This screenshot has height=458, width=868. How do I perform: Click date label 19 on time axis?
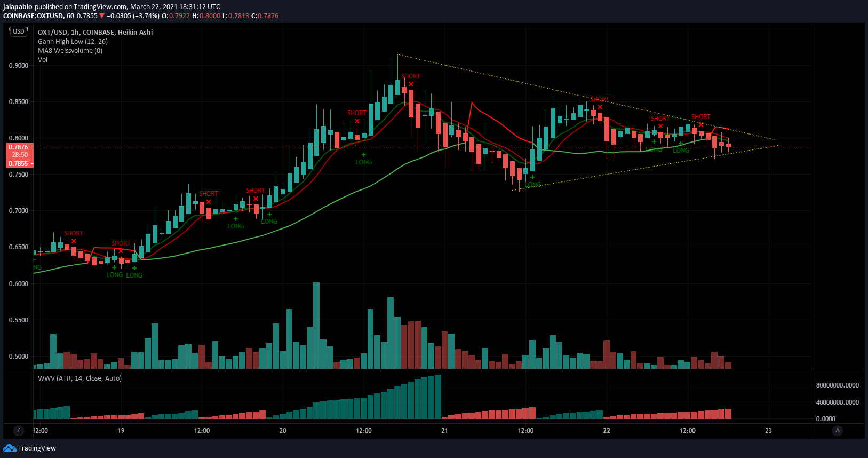pyautogui.click(x=121, y=430)
